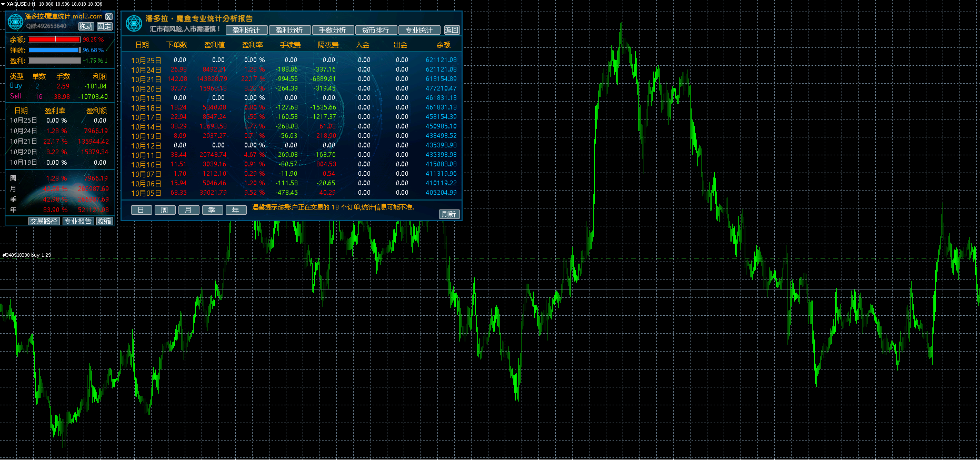The image size is (980, 460).
Task: Click the balance value 405204.99
Action: (x=441, y=193)
